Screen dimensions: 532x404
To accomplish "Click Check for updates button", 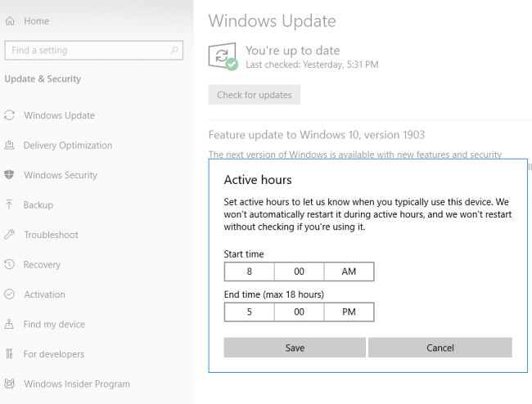I will pyautogui.click(x=255, y=95).
